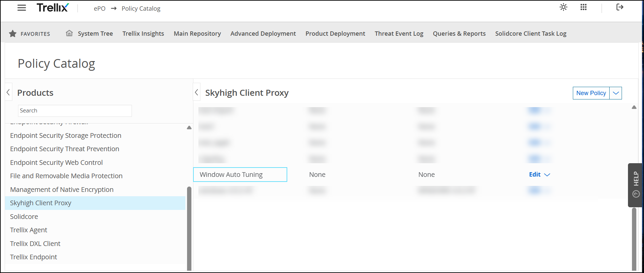Screen dimensions: 644x273
Task: Go to Main Repository
Action: pyautogui.click(x=197, y=33)
